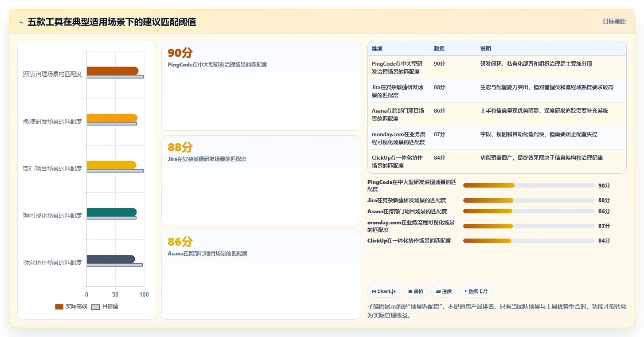Click the card caption PingCode在中大型研发治理场景的匹配度
This screenshot has width=644, height=337.
tap(217, 64)
